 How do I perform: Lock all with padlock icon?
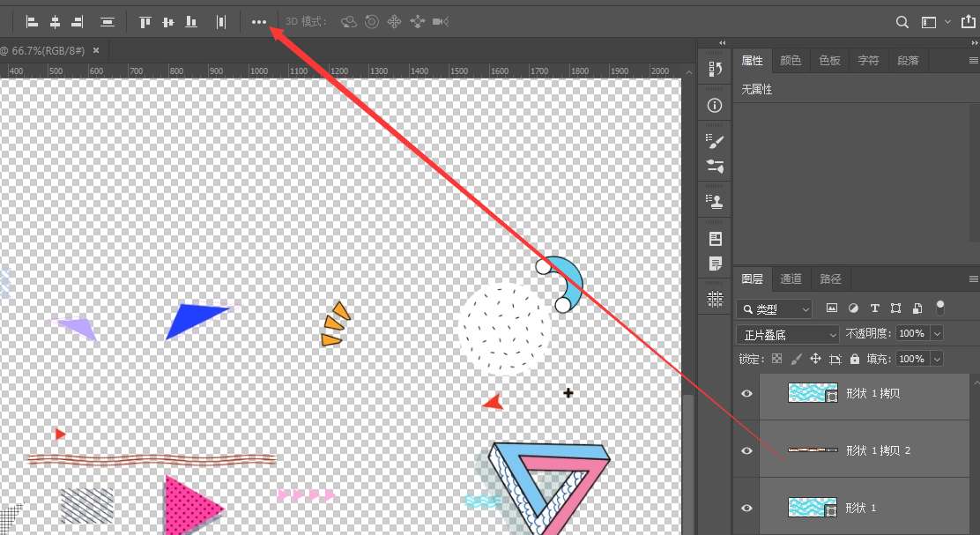tap(855, 359)
